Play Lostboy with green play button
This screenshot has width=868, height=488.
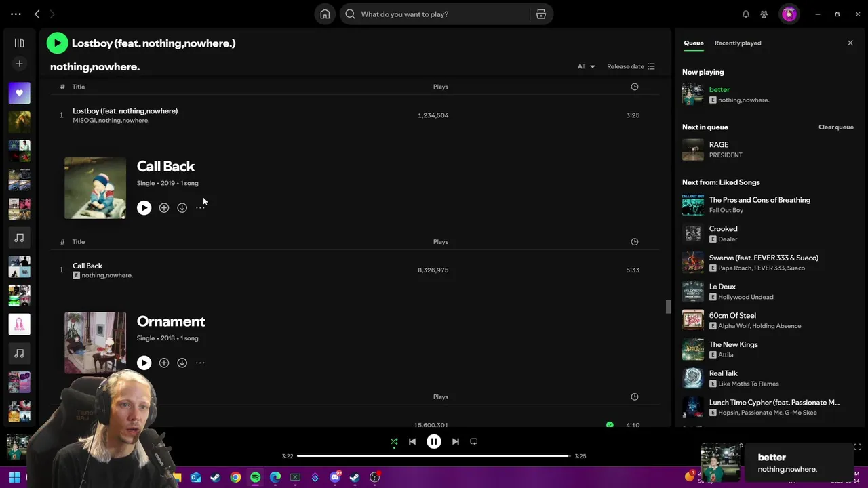coord(58,43)
